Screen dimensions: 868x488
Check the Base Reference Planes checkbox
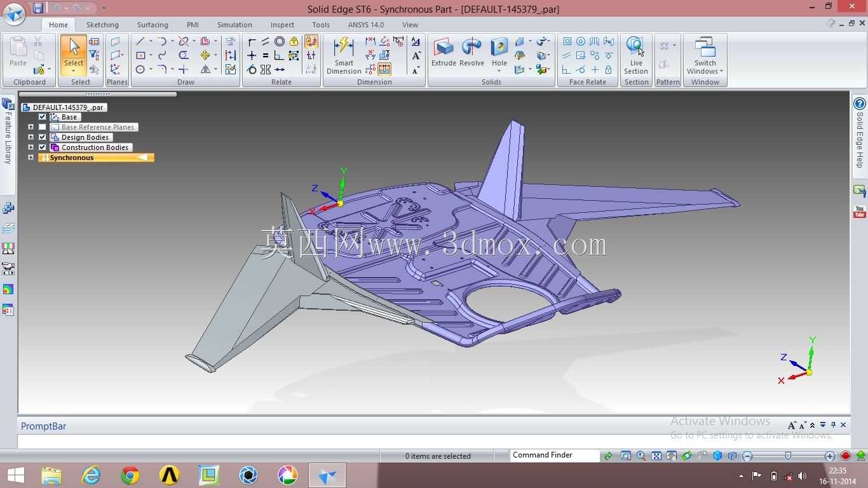(43, 127)
